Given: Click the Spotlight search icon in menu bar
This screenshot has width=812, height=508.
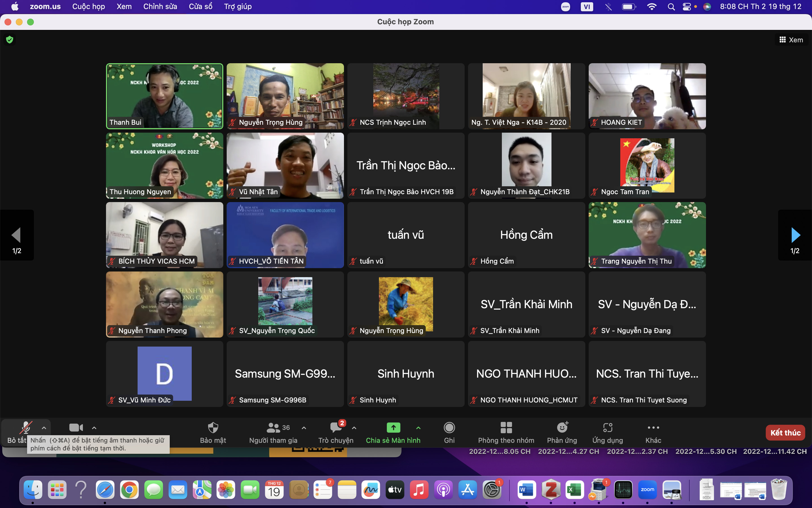Looking at the screenshot, I should pyautogui.click(x=671, y=7).
